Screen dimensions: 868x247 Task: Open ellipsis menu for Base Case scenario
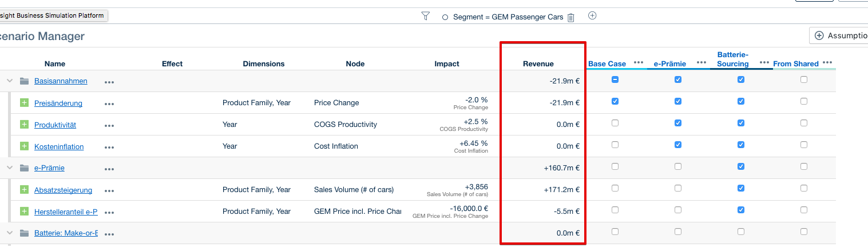(x=639, y=63)
